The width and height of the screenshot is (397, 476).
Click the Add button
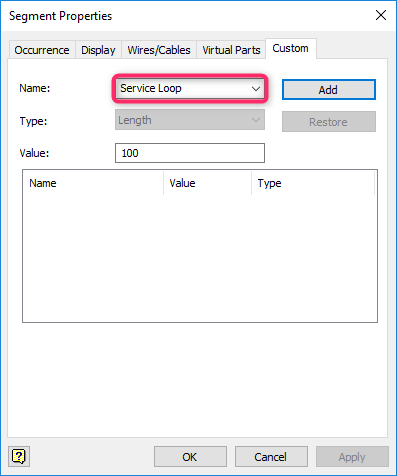(x=329, y=90)
